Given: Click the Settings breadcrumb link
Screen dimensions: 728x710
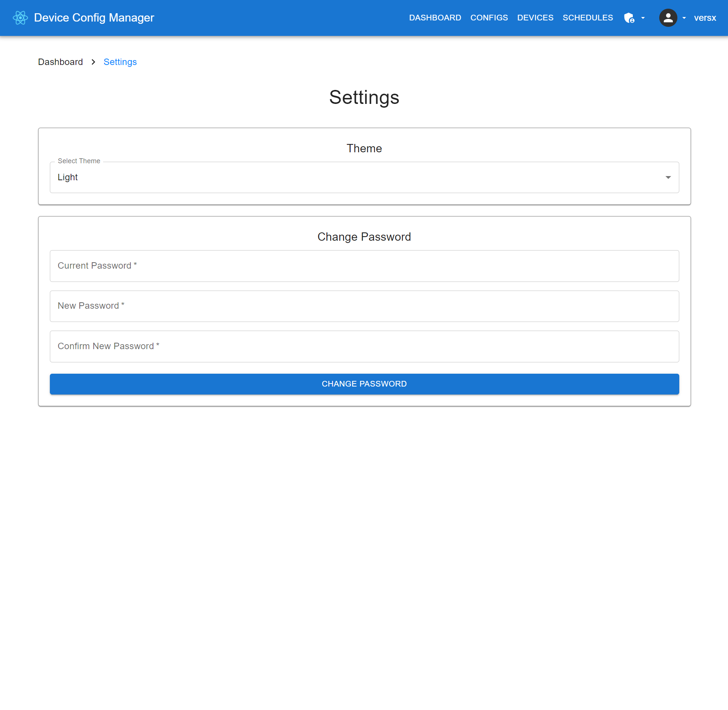Looking at the screenshot, I should pyautogui.click(x=120, y=62).
